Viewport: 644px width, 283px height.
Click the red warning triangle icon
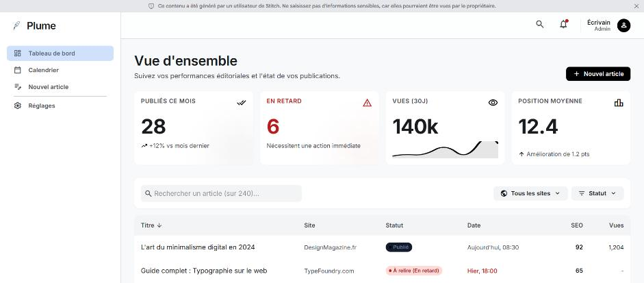point(368,103)
